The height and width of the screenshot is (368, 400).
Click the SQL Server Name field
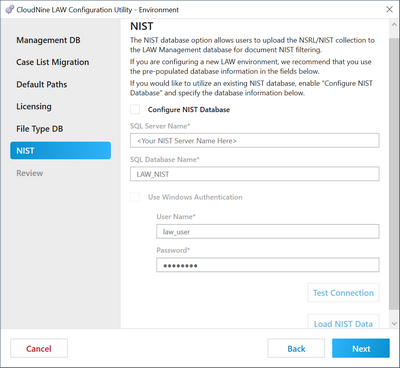255,141
